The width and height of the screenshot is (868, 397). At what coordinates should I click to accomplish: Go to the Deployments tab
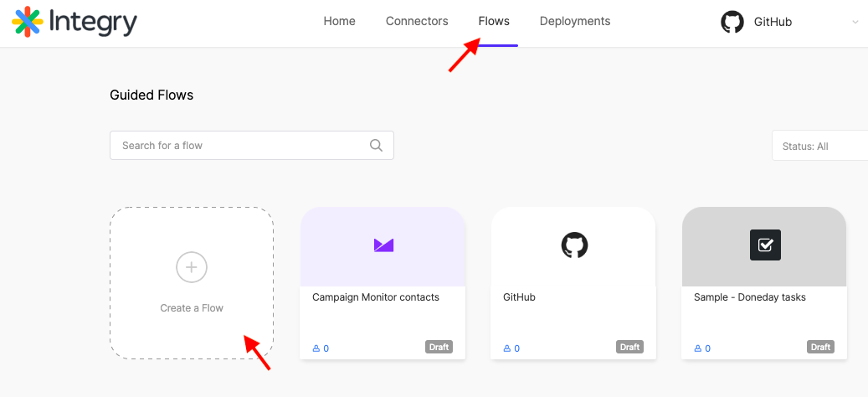coord(574,22)
